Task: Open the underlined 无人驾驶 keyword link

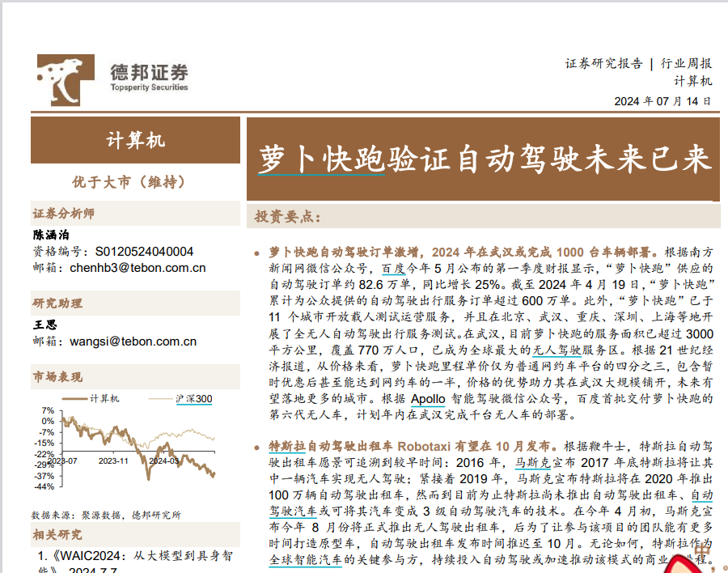Action: pyautogui.click(x=556, y=350)
